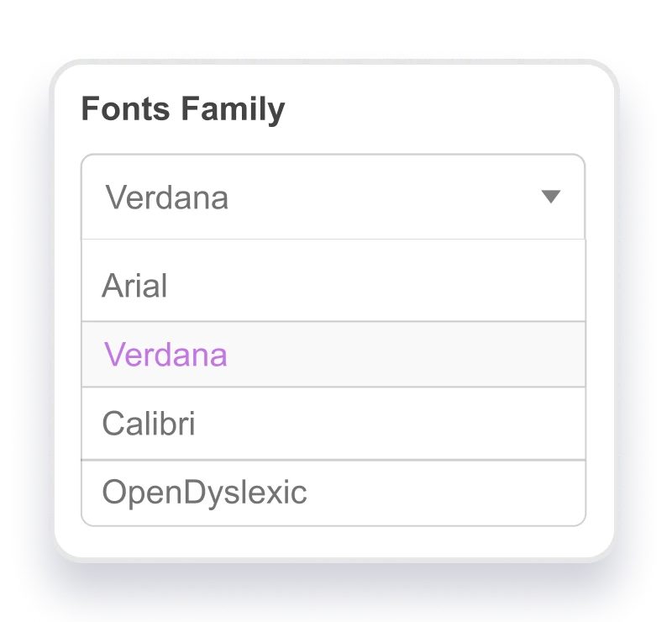The height and width of the screenshot is (622, 672).
Task: Choose the highlighted purple Verdana option
Action: 165,355
